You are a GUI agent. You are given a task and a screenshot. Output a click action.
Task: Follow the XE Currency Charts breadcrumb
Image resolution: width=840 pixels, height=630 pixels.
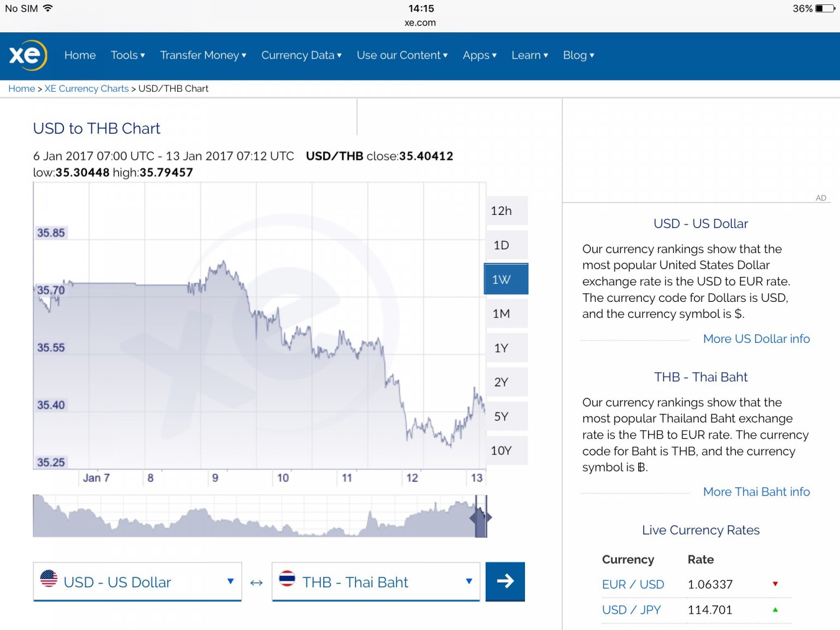[x=86, y=89]
